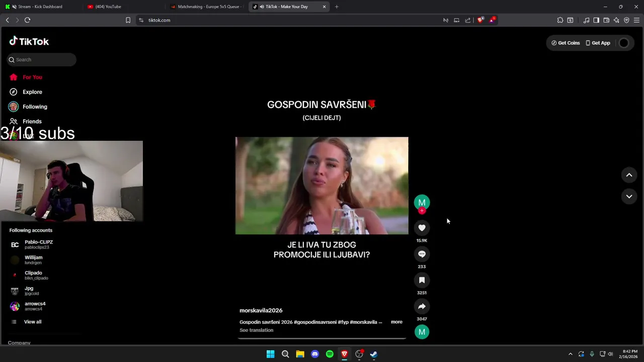Open the Windows Start menu

pos(270,354)
